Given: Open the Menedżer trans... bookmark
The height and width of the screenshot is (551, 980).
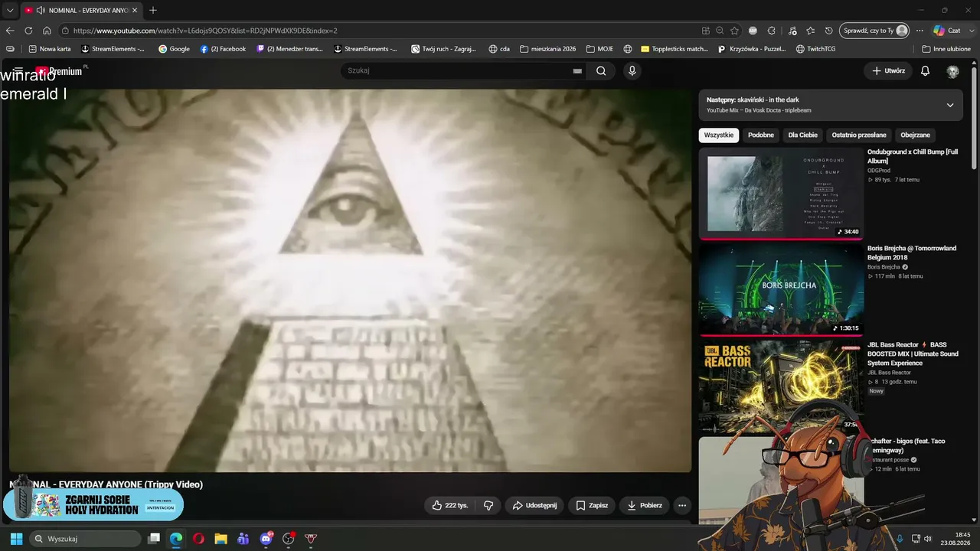Looking at the screenshot, I should [290, 49].
